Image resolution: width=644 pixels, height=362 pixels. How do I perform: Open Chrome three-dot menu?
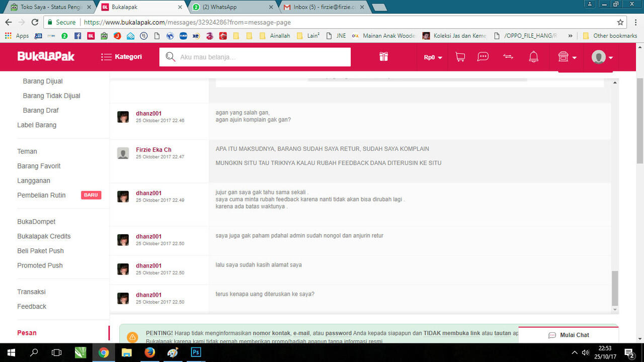point(635,22)
